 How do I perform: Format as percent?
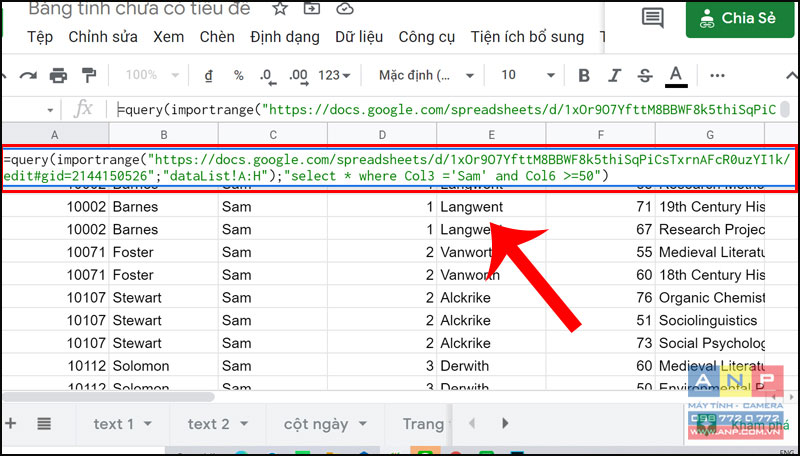[x=238, y=75]
